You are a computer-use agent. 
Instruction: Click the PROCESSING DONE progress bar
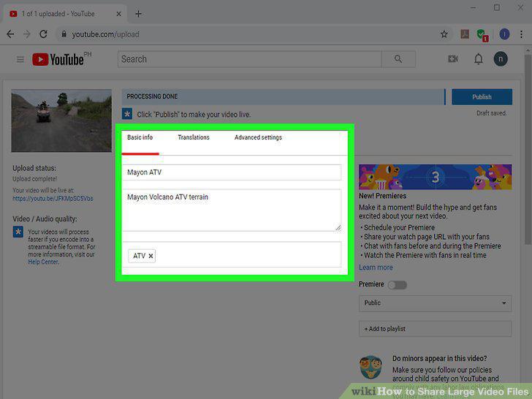pos(284,96)
